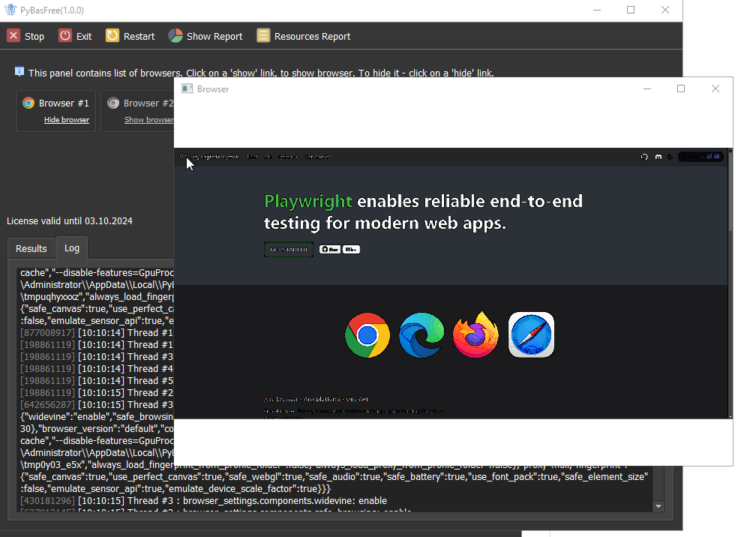This screenshot has width=756, height=537.
Task: Click log entry '[877008917] [10:10:14] Thread #1'
Action: click(97, 332)
